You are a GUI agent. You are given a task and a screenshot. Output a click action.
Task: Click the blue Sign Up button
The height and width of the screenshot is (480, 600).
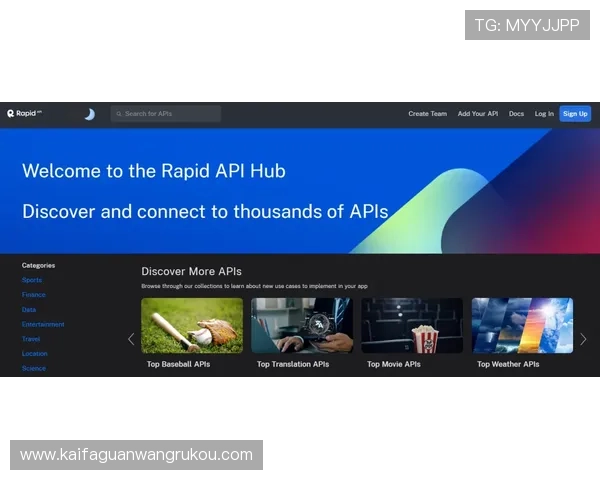point(575,114)
